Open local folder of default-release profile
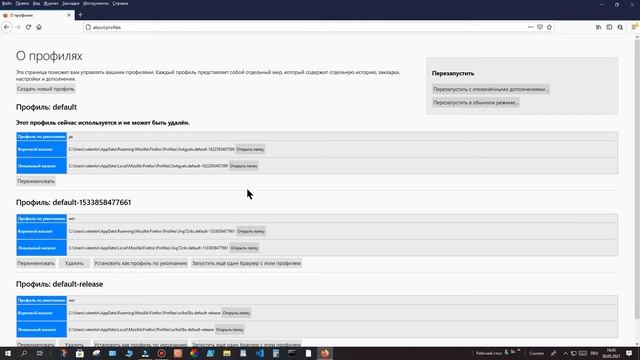The height and width of the screenshot is (360, 640). 229,329
